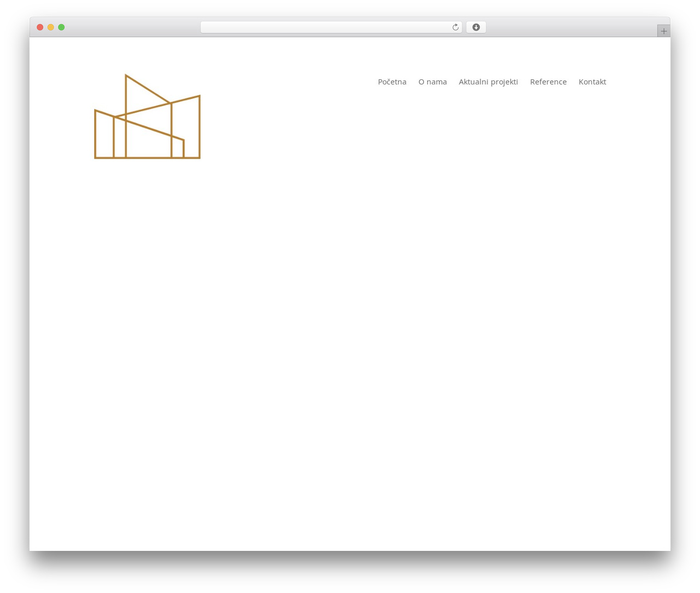Viewport: 700px width, 593px height.
Task: Select the Reference menu link
Action: pos(548,82)
